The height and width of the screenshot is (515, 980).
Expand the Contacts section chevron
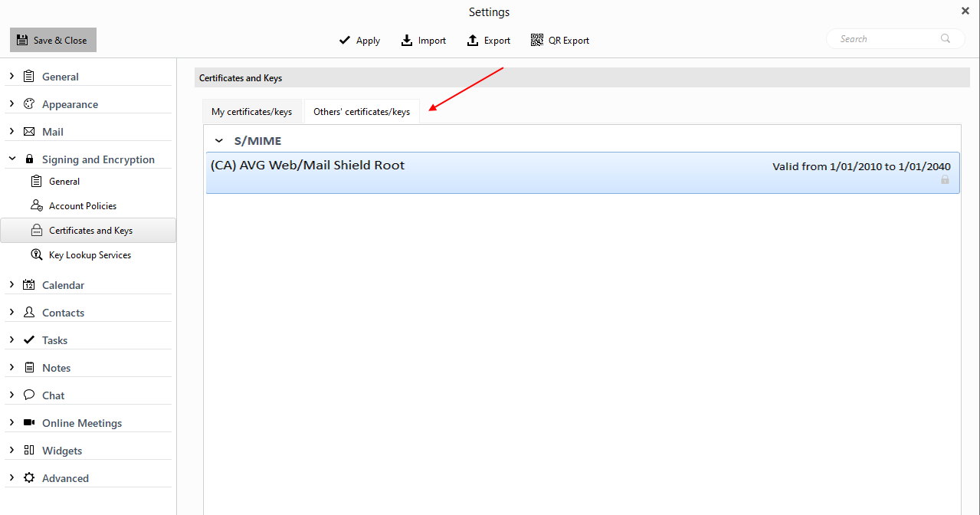(x=11, y=313)
